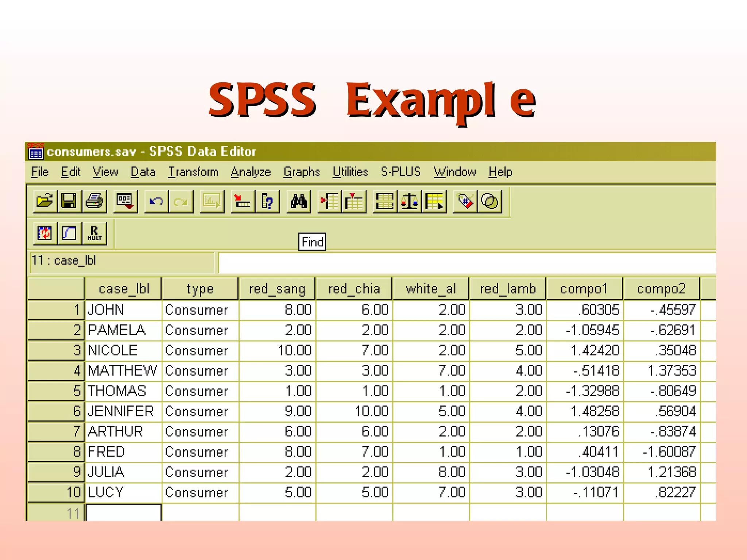The width and height of the screenshot is (747, 560).
Task: Select the white_al column header
Action: [431, 289]
